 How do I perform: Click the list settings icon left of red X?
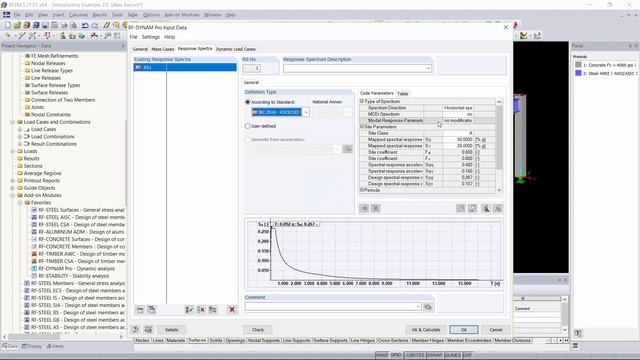(x=213, y=309)
